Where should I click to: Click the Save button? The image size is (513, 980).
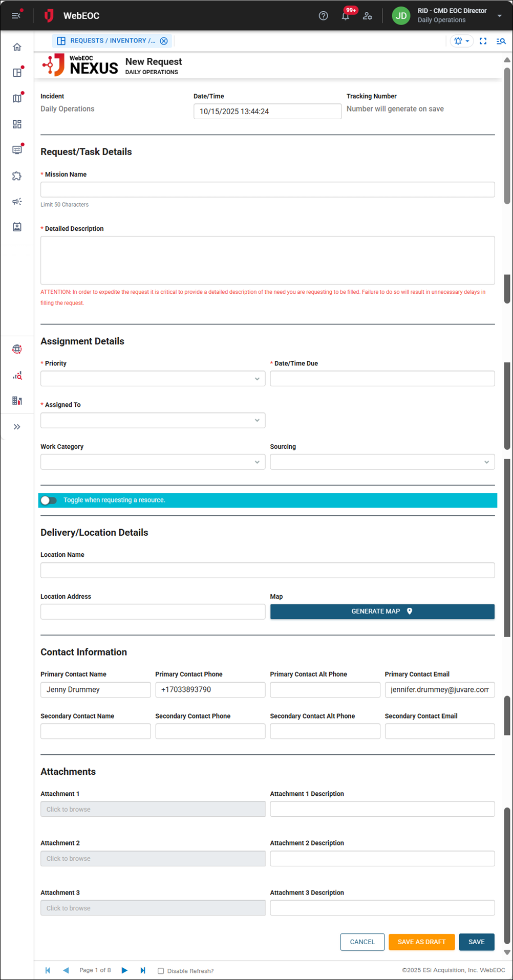pos(477,942)
